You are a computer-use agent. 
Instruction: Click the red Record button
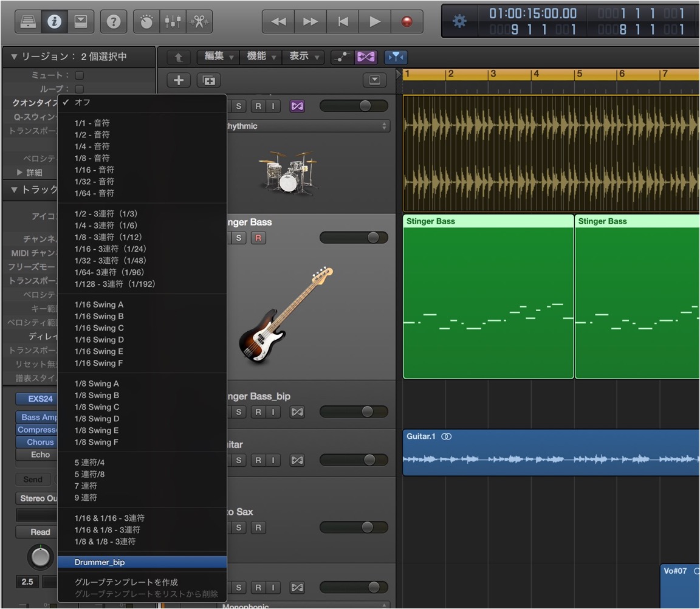(407, 21)
